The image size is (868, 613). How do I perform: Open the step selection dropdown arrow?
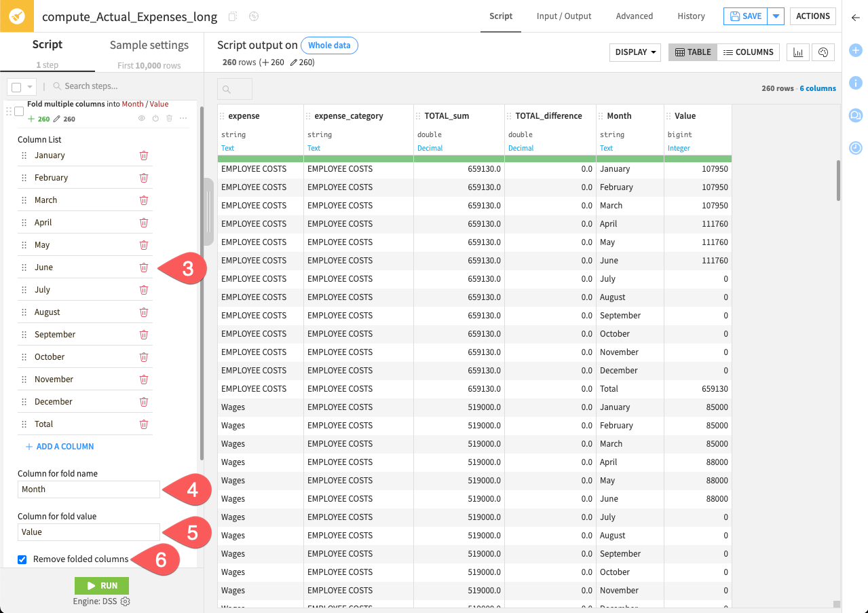30,87
